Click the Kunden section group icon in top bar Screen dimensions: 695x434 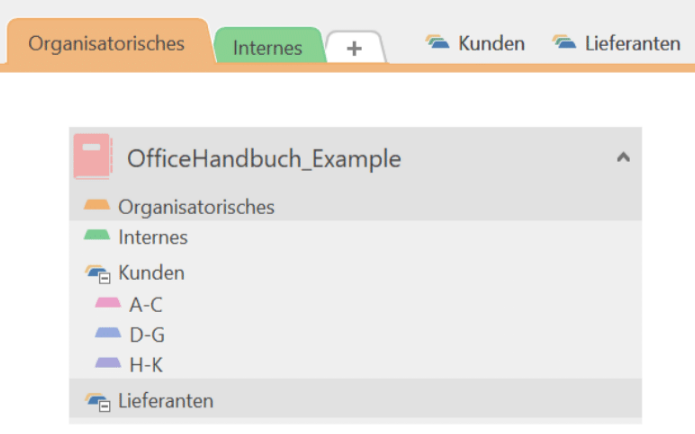pos(437,42)
